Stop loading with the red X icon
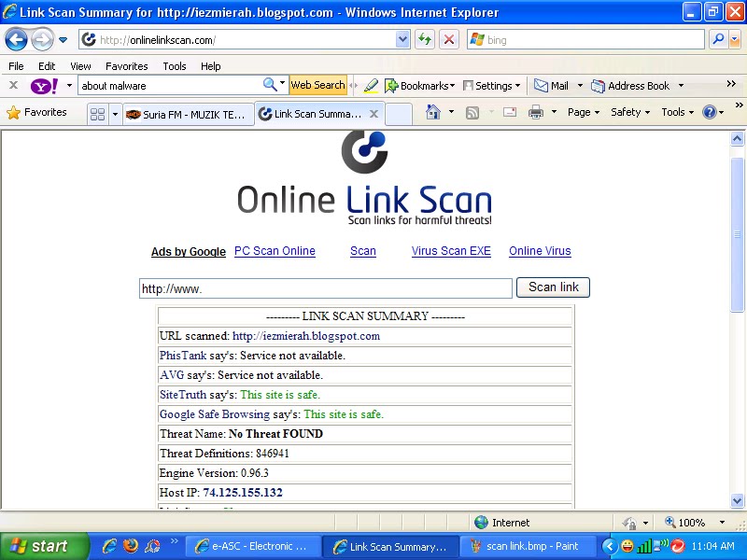This screenshot has height=560, width=747. [x=449, y=39]
